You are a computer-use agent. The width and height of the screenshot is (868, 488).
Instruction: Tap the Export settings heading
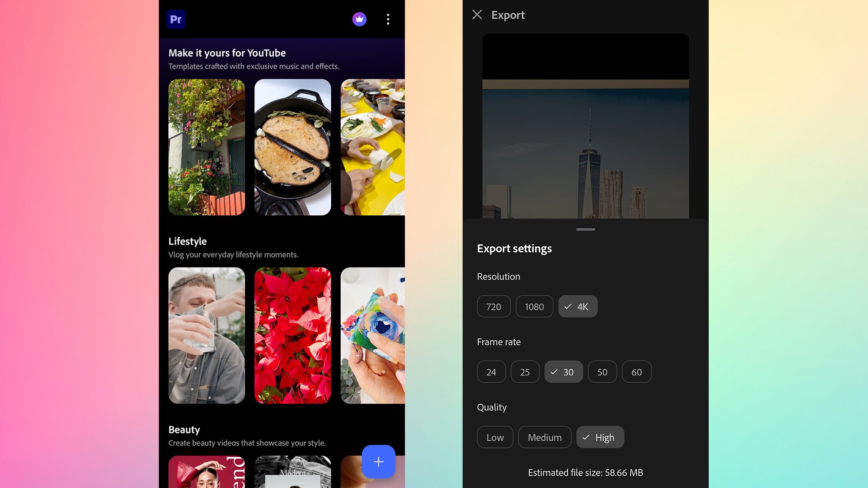[514, 249]
